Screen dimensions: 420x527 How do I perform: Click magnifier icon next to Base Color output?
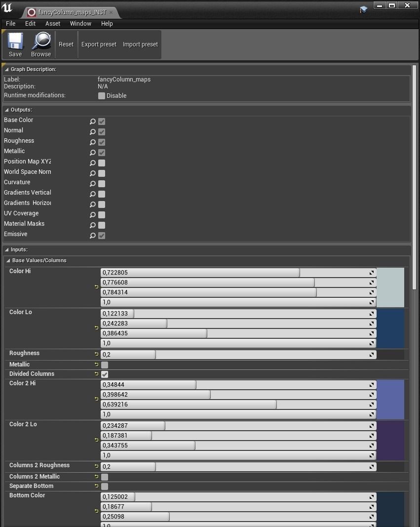coord(93,122)
